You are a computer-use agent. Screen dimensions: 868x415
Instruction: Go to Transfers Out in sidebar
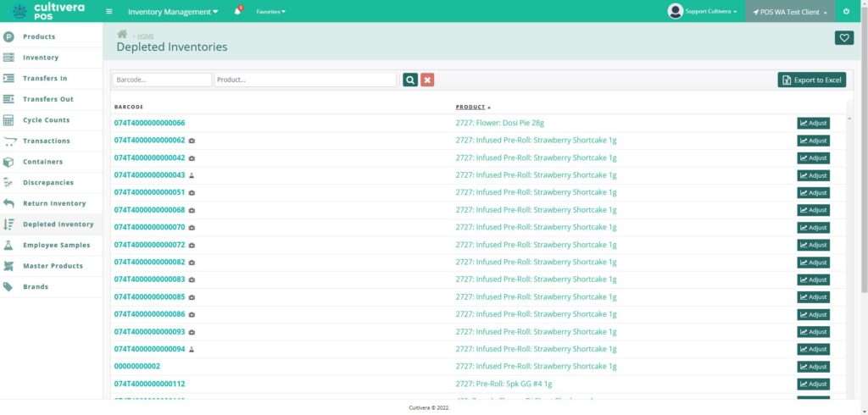(x=47, y=99)
